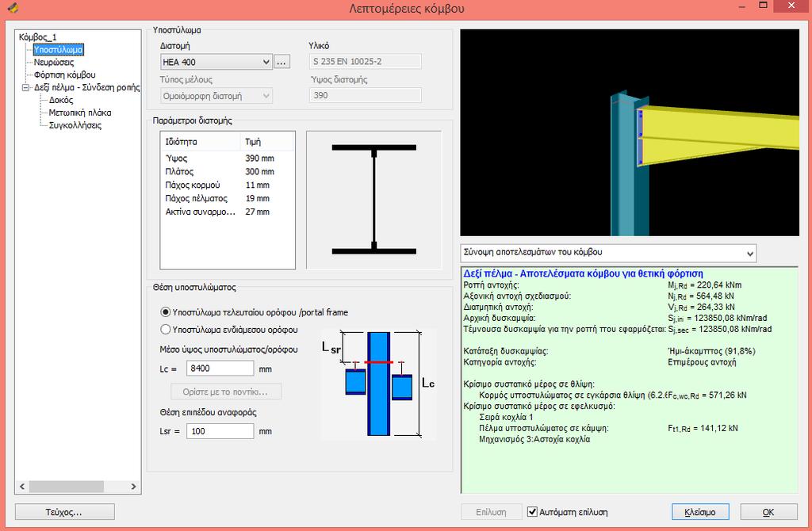Click Nj,Rd = 564,48 kN value
The width and height of the screenshot is (812, 531).
click(x=701, y=296)
